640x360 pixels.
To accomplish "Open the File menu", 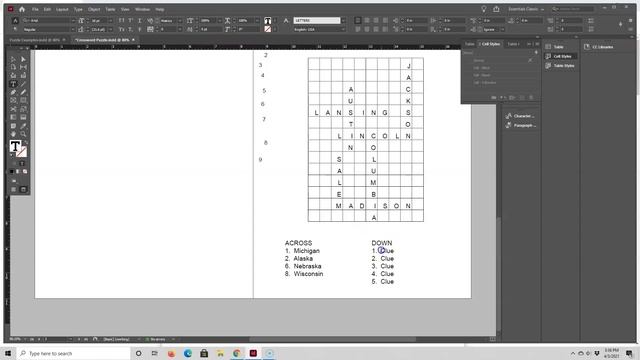I will point(35,9).
